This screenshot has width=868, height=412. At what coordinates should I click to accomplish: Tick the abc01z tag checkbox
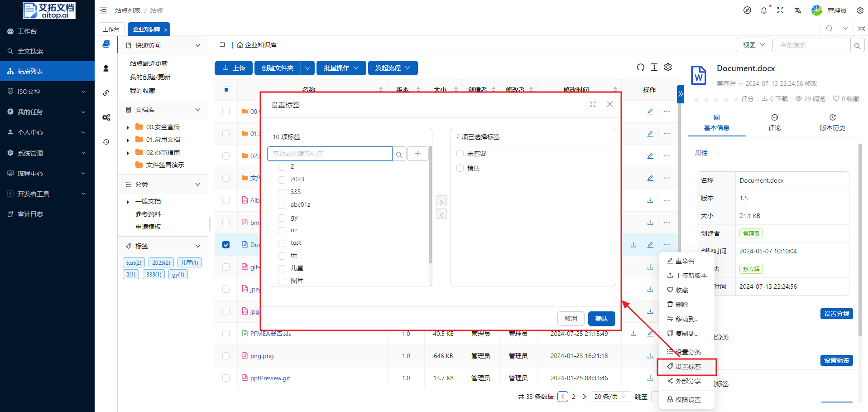tap(282, 205)
